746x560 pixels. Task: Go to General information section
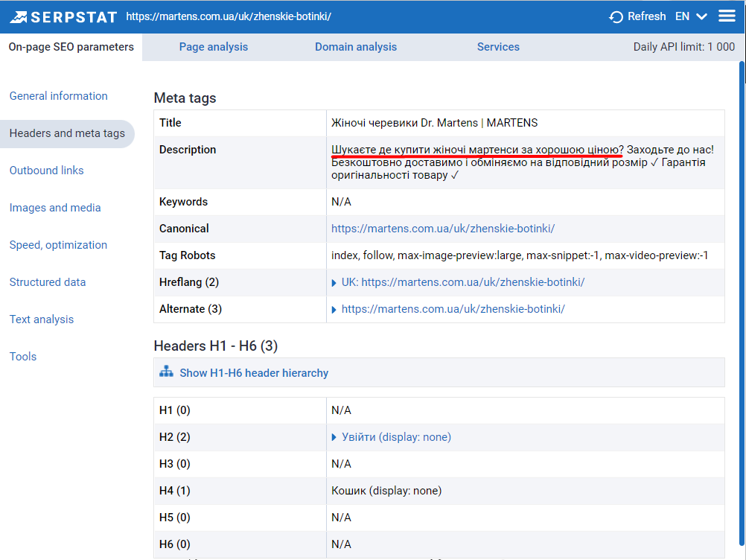[x=58, y=96]
